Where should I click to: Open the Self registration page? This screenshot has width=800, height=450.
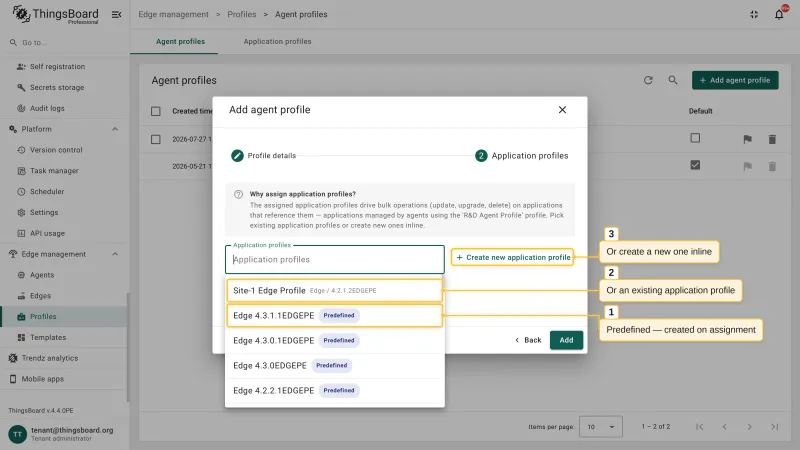[57, 66]
